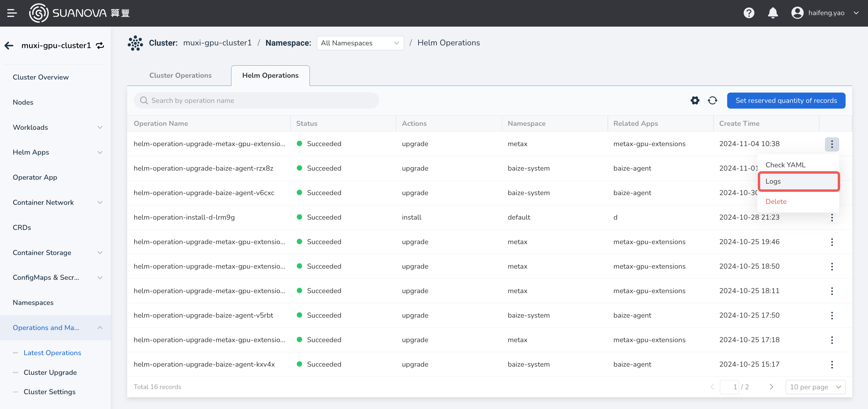
Task: Open more menu for helm-operation-install-d-lrm9g row
Action: [x=832, y=218]
